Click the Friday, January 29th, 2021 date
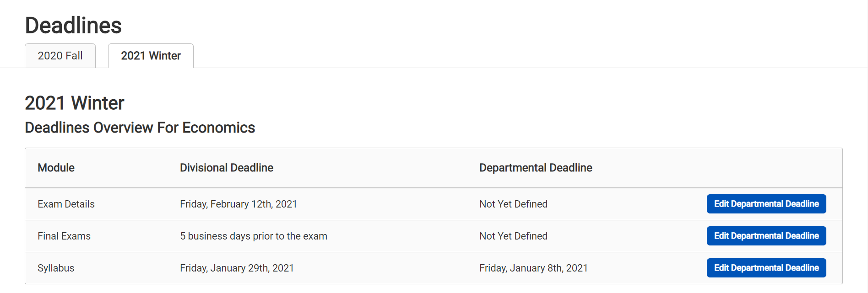The image size is (868, 293). pyautogui.click(x=237, y=268)
